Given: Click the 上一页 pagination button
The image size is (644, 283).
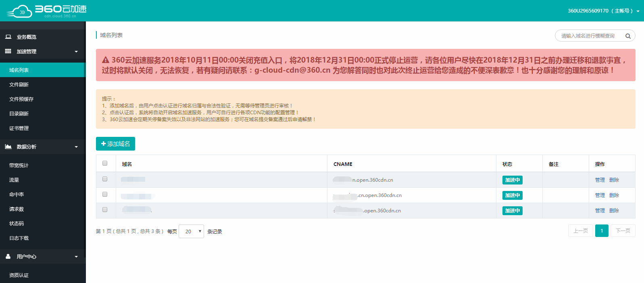Looking at the screenshot, I should click(581, 231).
